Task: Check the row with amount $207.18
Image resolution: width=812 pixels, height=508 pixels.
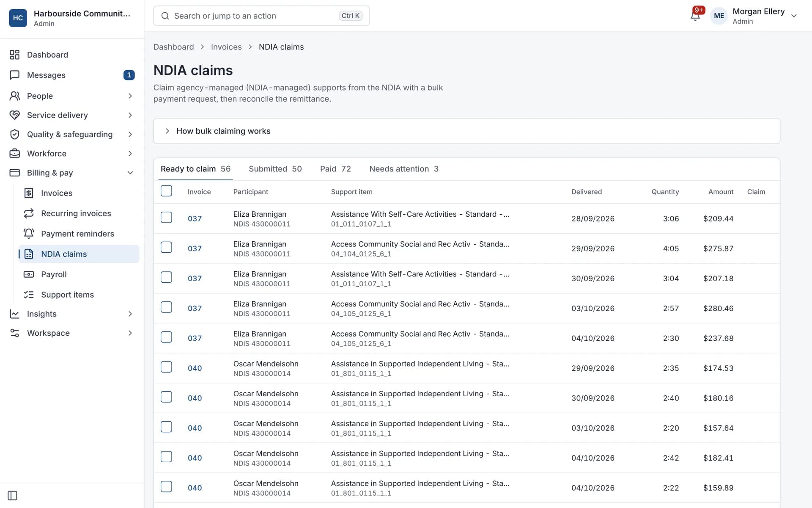Action: coord(166,277)
